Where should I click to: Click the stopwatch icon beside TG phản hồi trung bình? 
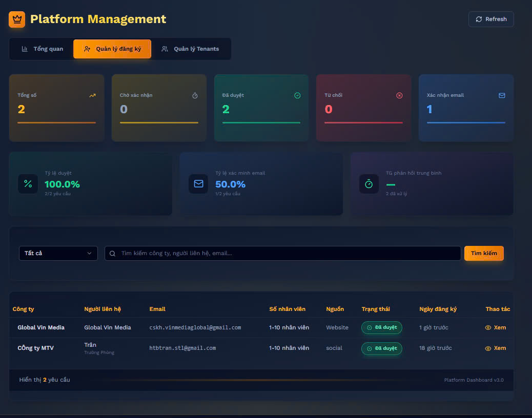coord(369,184)
